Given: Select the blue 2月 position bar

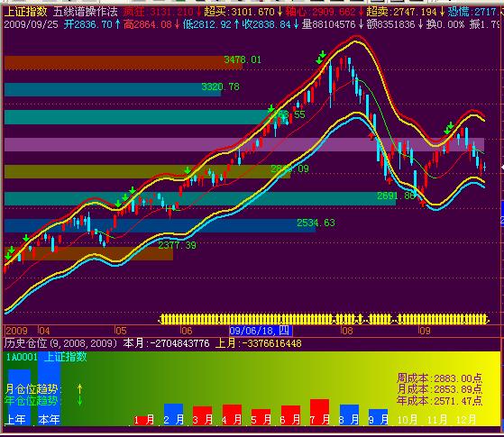Looking at the screenshot, I should coord(174,414).
